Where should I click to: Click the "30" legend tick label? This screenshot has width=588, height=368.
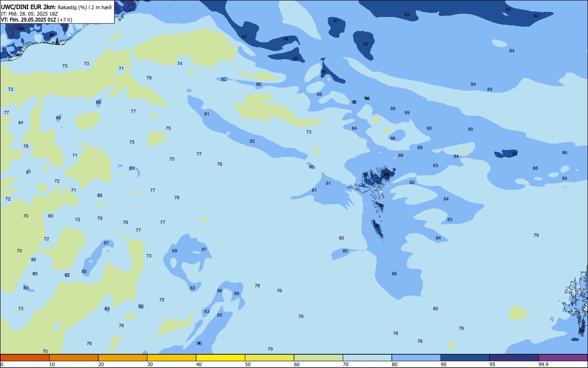click(150, 364)
